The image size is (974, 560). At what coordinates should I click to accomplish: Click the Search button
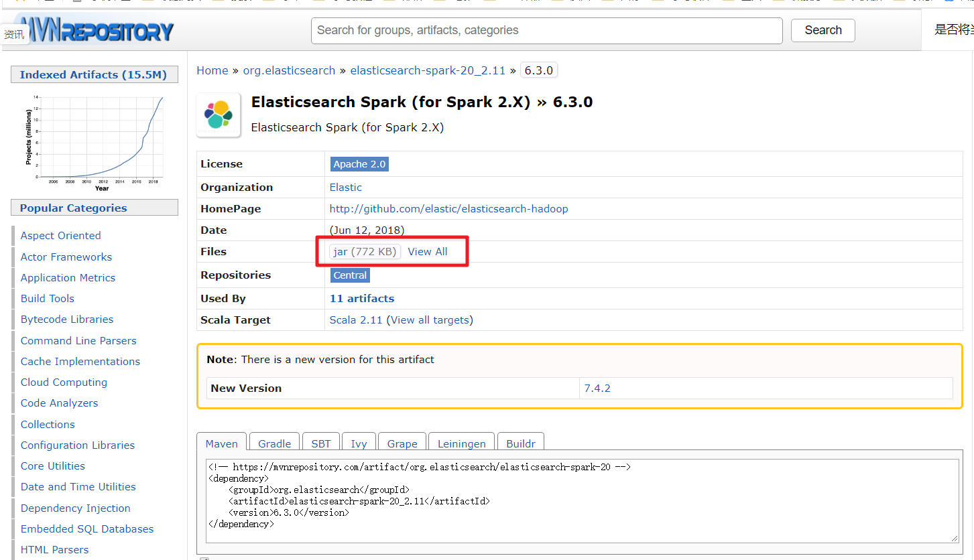click(823, 30)
